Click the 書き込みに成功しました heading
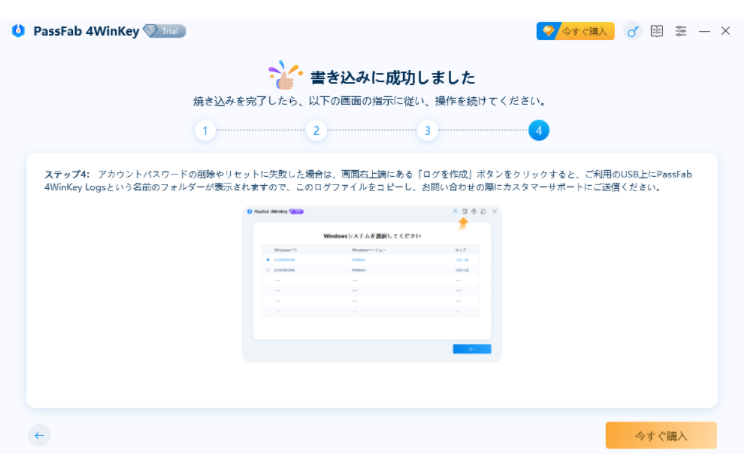Viewport: 744px width, 454px height. (x=392, y=78)
